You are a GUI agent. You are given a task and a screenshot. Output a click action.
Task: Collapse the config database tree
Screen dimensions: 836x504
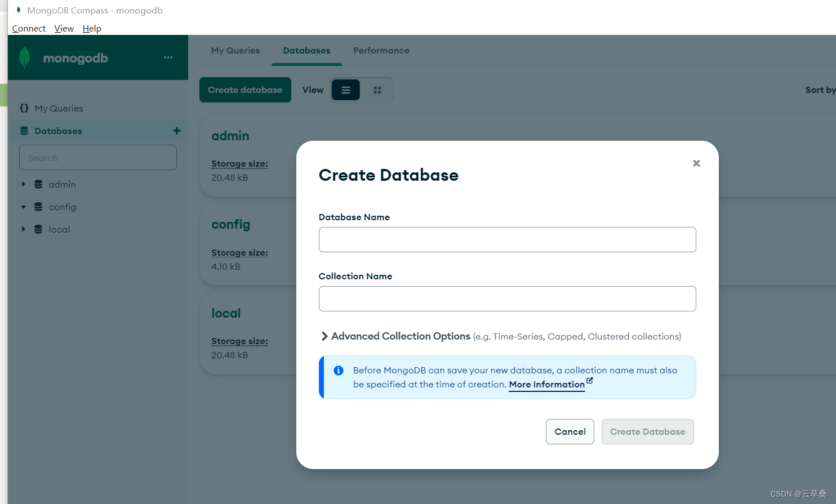coord(23,207)
